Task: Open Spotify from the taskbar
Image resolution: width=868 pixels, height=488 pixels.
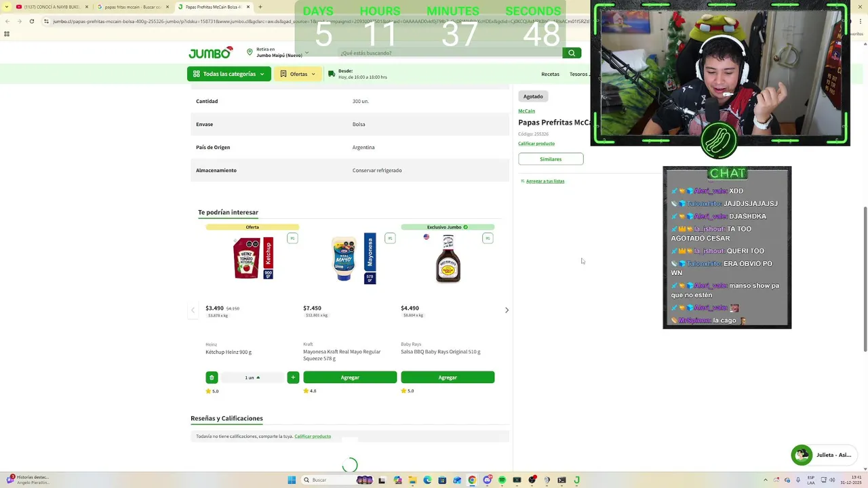Action: point(502,480)
